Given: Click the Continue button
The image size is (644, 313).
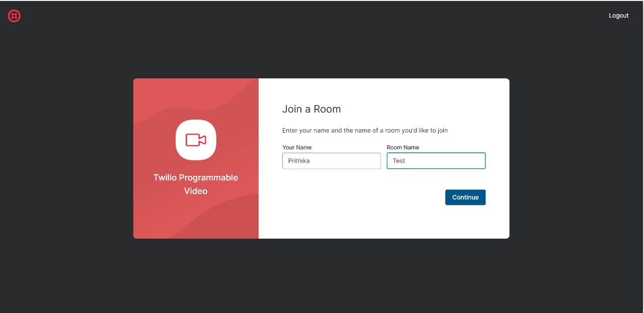Looking at the screenshot, I should [465, 197].
